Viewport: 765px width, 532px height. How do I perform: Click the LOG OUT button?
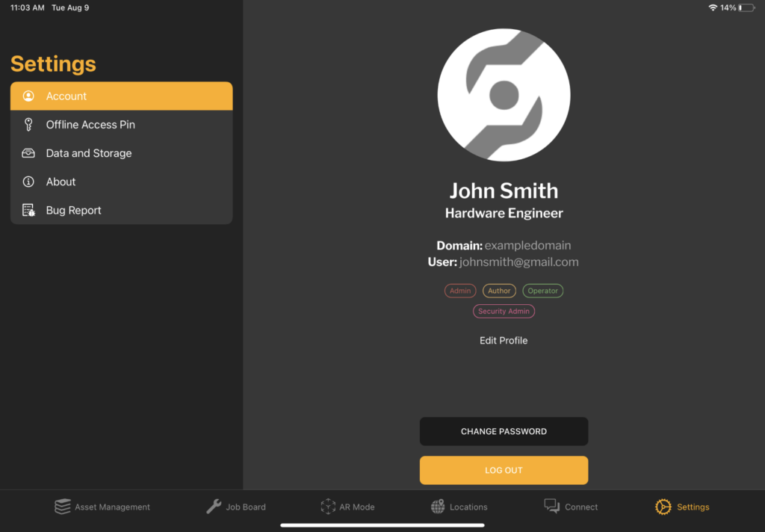(504, 471)
